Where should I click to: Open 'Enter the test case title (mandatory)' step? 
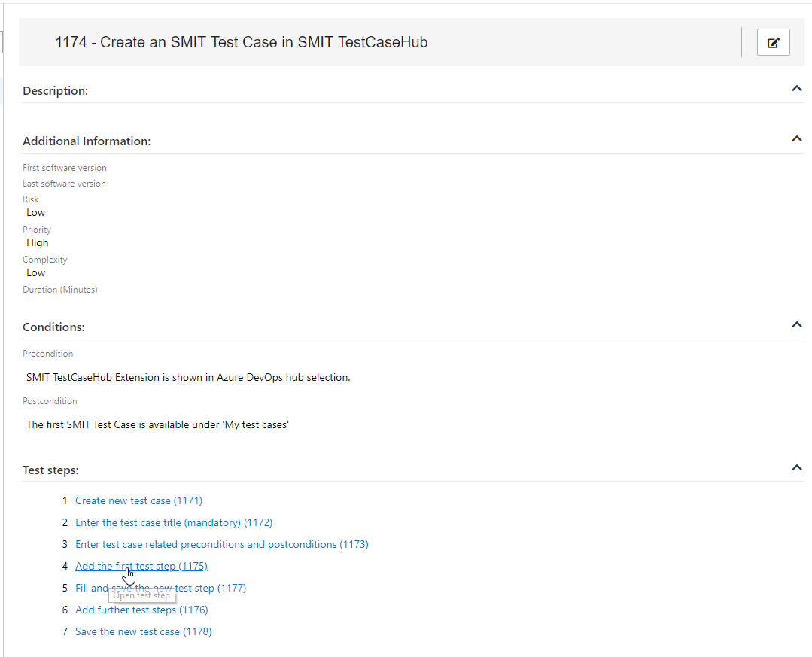tap(173, 522)
